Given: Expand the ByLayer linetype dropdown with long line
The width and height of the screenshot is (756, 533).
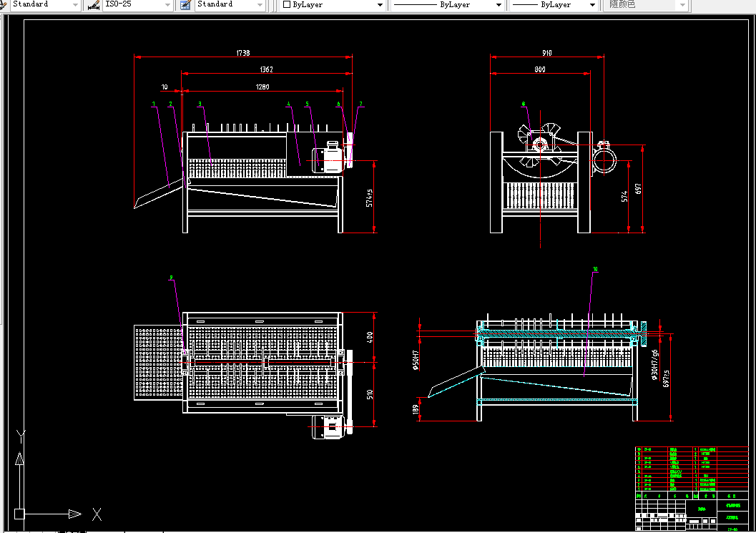Looking at the screenshot, I should (x=446, y=5).
